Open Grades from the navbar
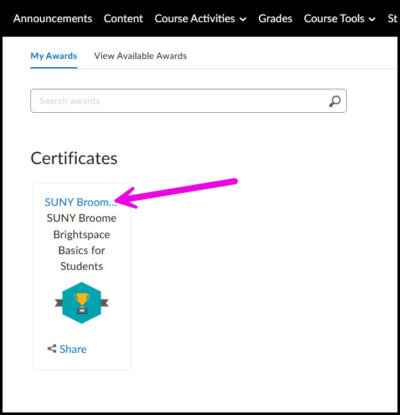The image size is (400, 415). tap(275, 19)
